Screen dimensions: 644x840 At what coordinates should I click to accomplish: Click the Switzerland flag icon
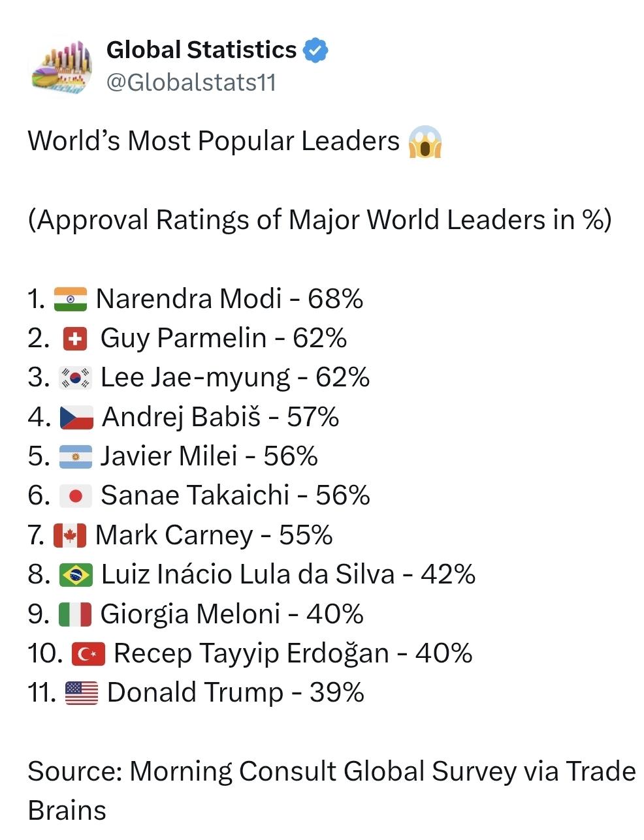click(x=74, y=339)
